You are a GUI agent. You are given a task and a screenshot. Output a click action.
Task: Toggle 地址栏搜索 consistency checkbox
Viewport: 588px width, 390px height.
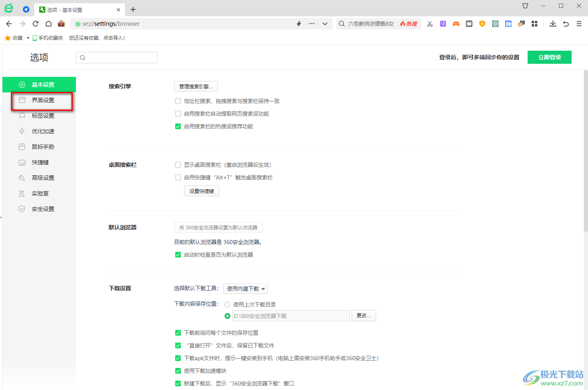pos(178,101)
